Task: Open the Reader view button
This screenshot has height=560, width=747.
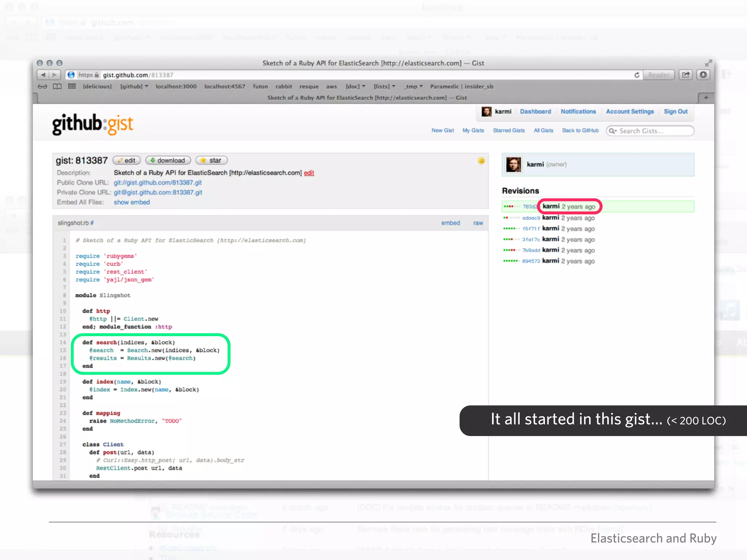Action: coord(658,75)
